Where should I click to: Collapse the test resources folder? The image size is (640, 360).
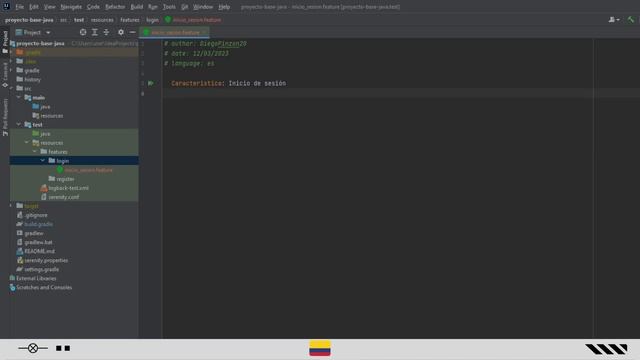tap(27, 142)
